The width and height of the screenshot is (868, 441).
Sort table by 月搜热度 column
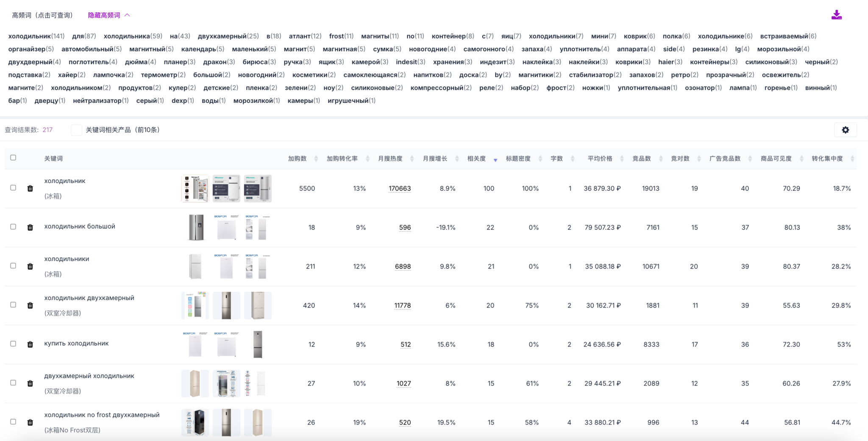pos(412,159)
